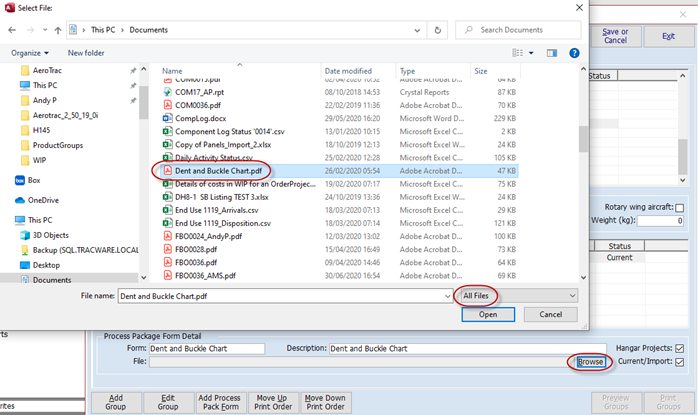Enable the Rotary wing aircraft checkbox
This screenshot has height=415, width=698.
pos(680,208)
